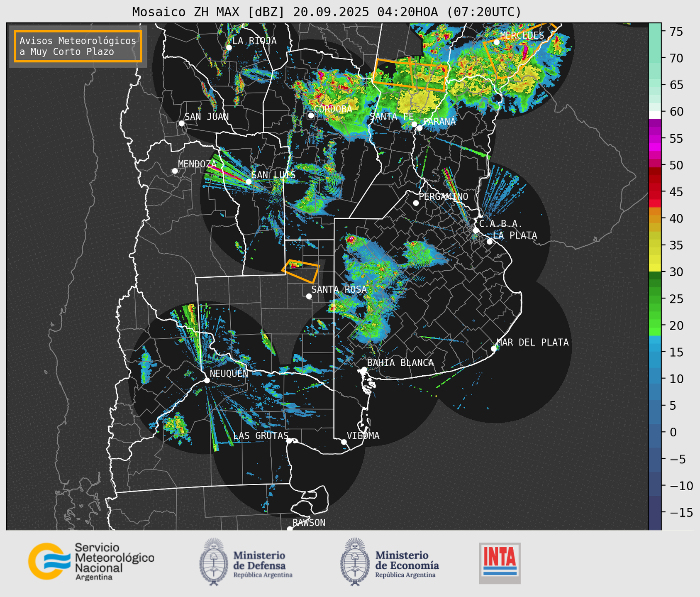This screenshot has height=597, width=700.
Task: Click the PERGAMINO label text
Action: [444, 196]
